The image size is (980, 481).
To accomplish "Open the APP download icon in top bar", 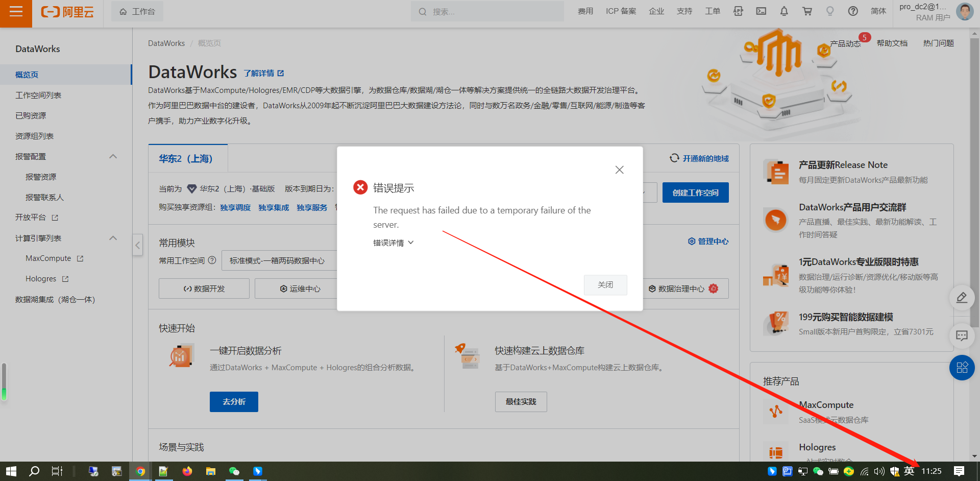I will pos(738,11).
